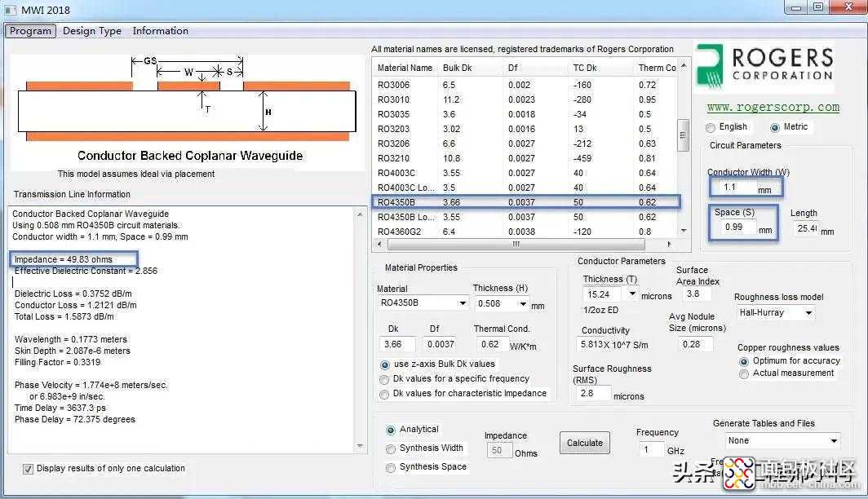Expand the Generate Tables and Files dropdown
This screenshot has height=499, width=868.
coord(833,441)
